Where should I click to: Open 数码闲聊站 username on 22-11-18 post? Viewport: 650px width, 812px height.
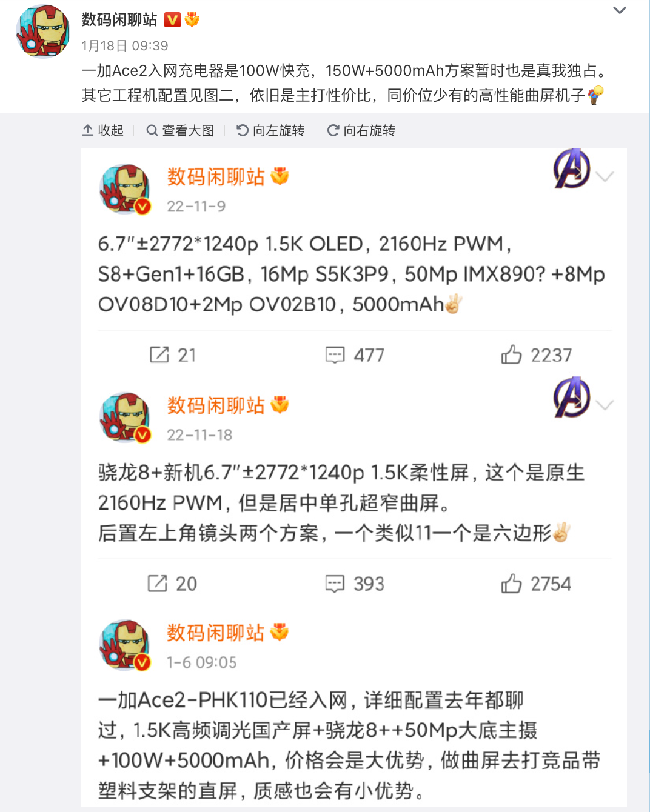(216, 405)
